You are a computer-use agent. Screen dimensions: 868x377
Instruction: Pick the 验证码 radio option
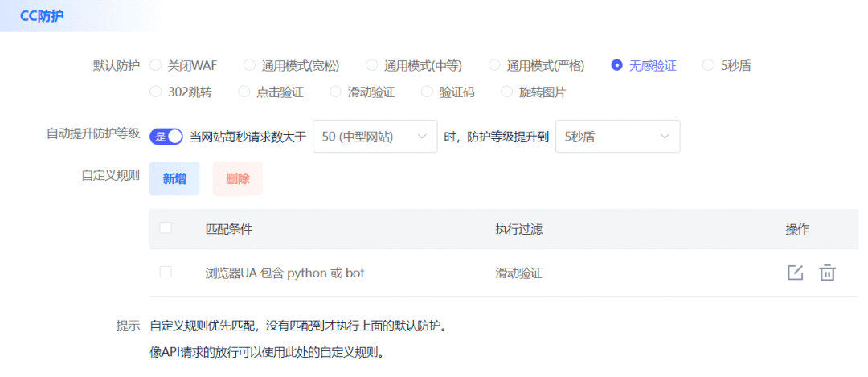[x=427, y=92]
